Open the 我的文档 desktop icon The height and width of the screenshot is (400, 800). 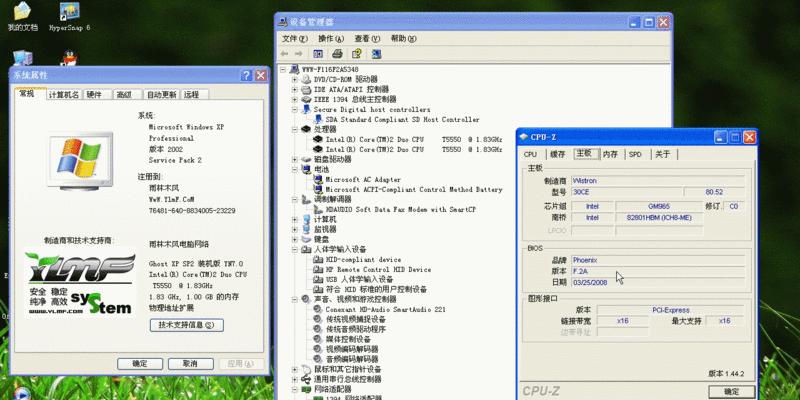coord(22,17)
